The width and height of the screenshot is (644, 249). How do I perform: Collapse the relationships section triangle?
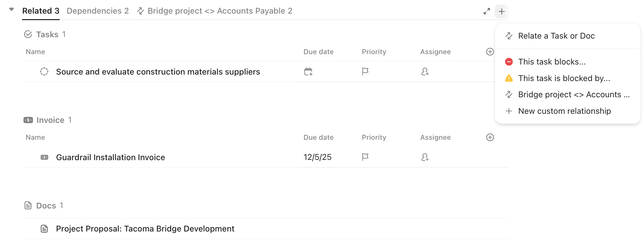[x=12, y=9]
